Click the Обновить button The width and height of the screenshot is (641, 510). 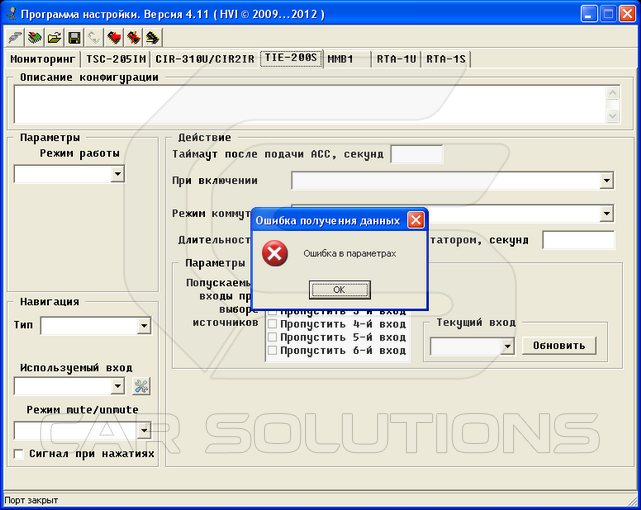[x=559, y=346]
